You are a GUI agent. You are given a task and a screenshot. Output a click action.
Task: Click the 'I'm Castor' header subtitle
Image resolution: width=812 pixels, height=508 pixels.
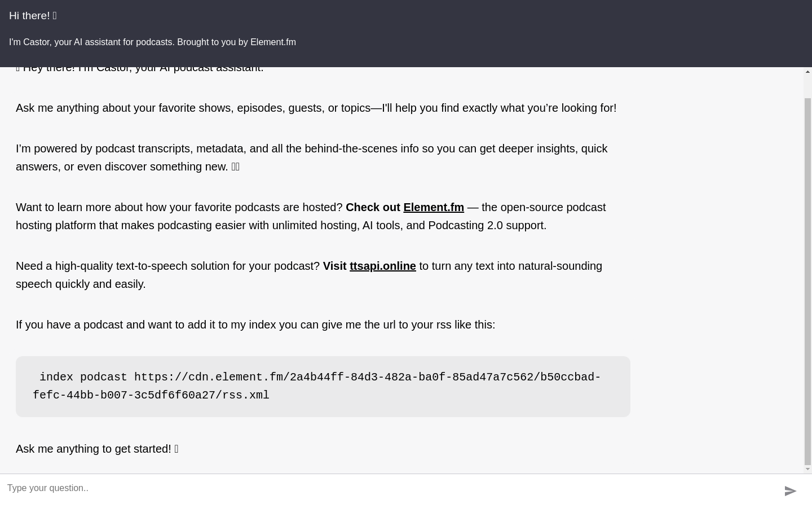pyautogui.click(x=152, y=42)
